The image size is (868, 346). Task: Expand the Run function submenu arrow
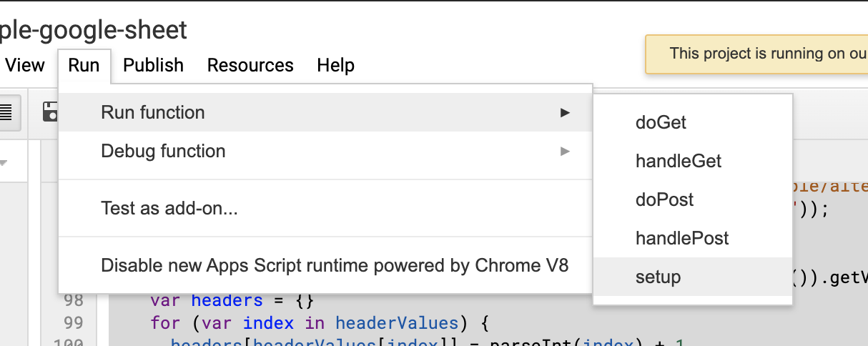[565, 112]
